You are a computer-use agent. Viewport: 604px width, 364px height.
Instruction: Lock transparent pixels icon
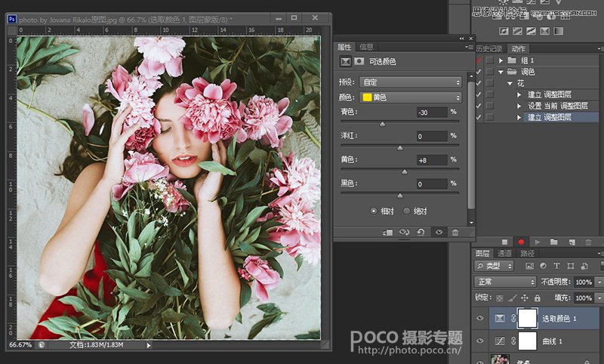tap(500, 298)
